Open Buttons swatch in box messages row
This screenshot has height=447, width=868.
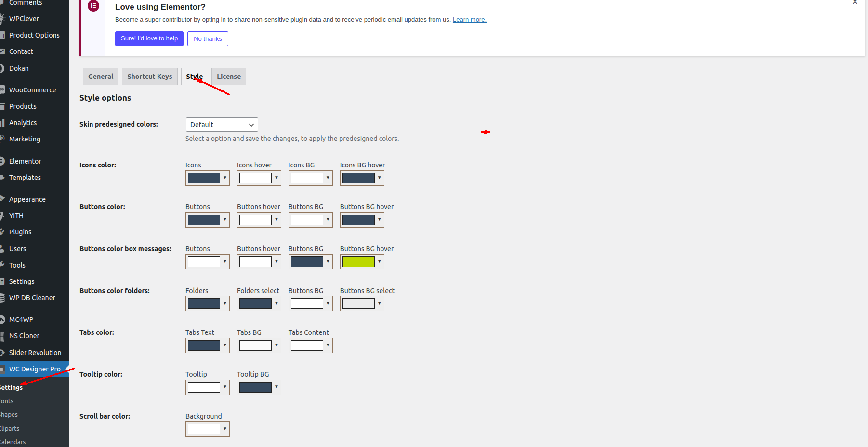pyautogui.click(x=204, y=262)
